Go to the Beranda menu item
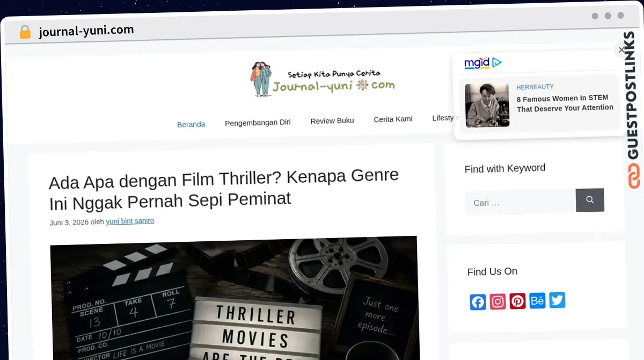This screenshot has height=360, width=644. 191,124
